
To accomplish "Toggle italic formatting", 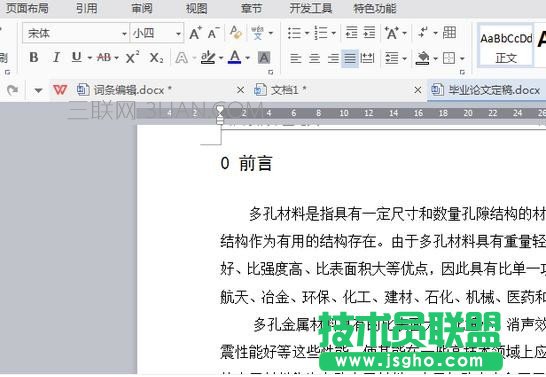I will [x=56, y=57].
